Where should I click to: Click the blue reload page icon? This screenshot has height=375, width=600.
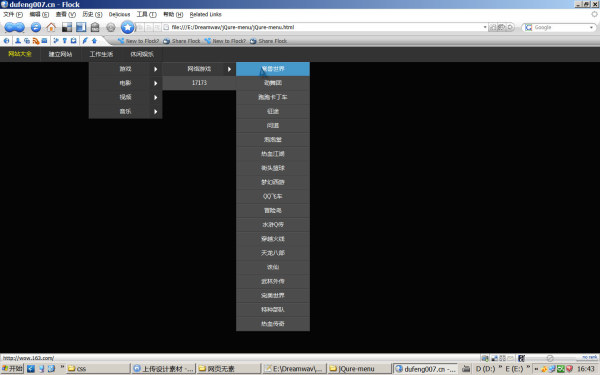(x=36, y=27)
